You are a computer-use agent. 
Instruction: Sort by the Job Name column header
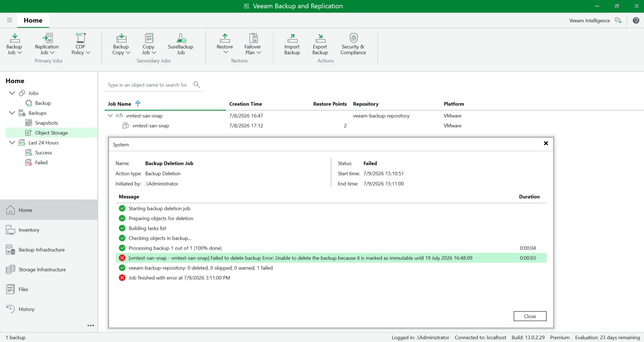(x=120, y=104)
